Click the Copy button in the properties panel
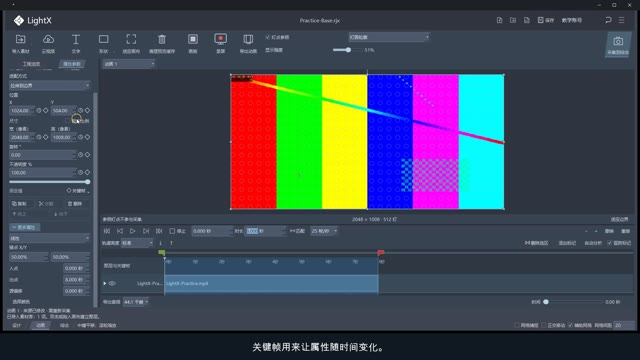This screenshot has height=360, width=640. tap(19, 203)
